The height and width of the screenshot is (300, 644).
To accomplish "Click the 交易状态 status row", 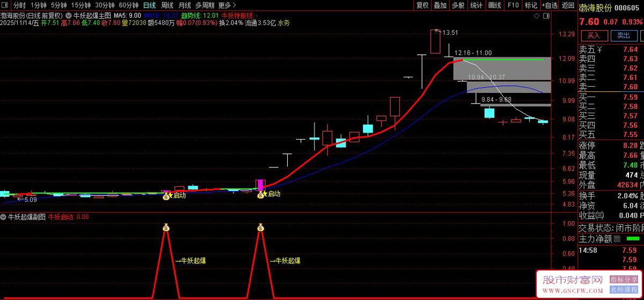I will pyautogui.click(x=611, y=228).
